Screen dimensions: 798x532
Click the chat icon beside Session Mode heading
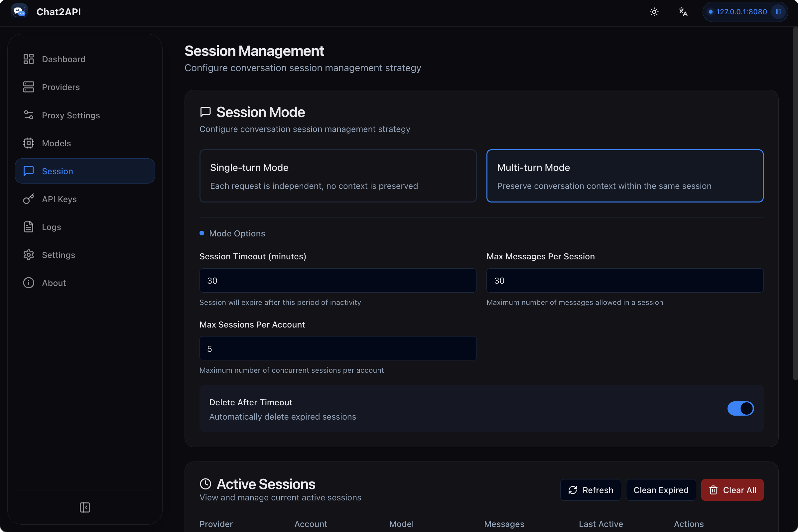[x=205, y=112]
